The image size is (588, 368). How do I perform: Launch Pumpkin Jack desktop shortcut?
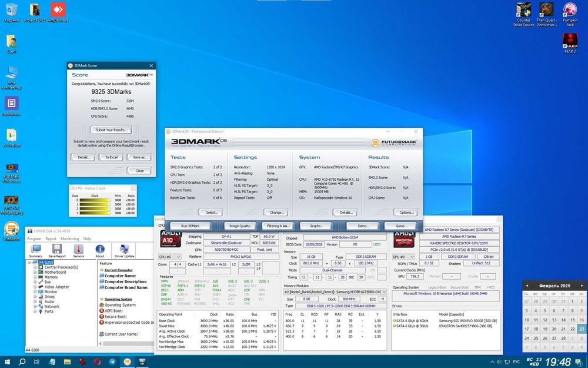(570, 15)
